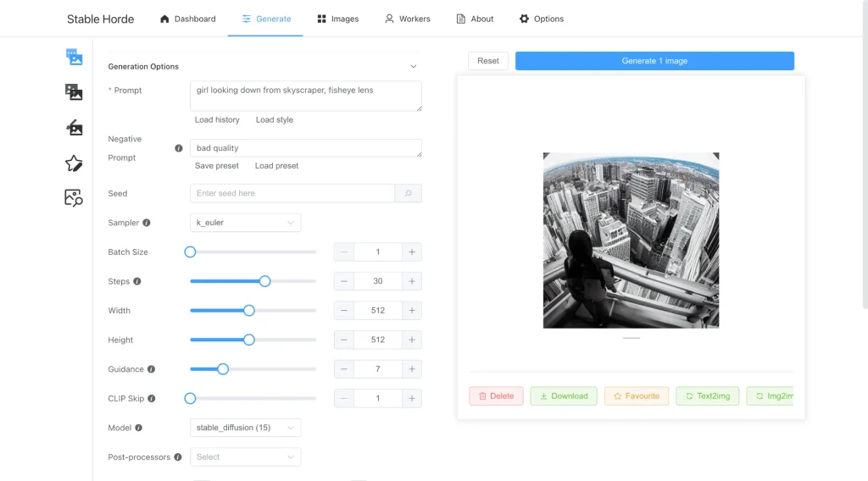Viewport: 868px width, 481px height.
Task: Select the text-to-image sidebar icon
Action: point(74,57)
